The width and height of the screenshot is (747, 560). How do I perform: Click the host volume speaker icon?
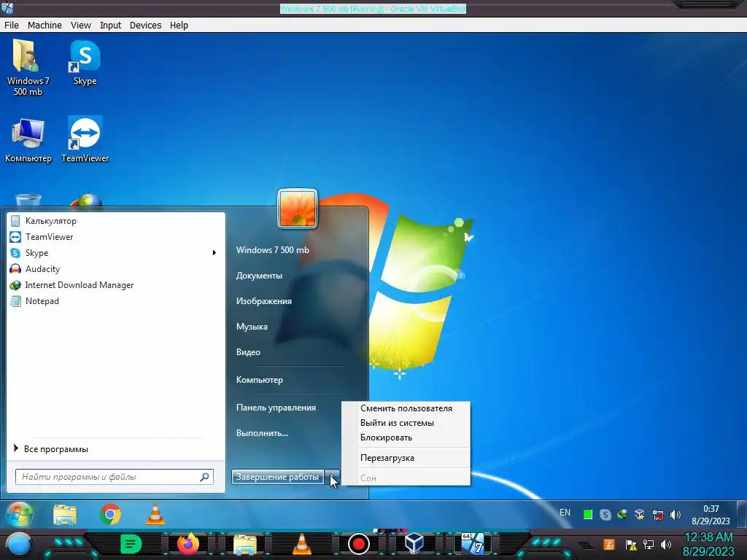tap(666, 544)
